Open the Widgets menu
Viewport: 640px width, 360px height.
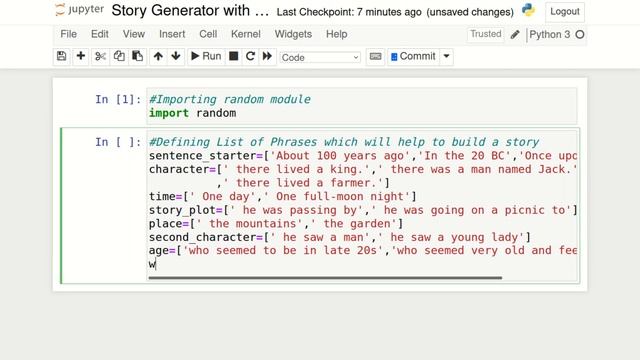point(293,34)
